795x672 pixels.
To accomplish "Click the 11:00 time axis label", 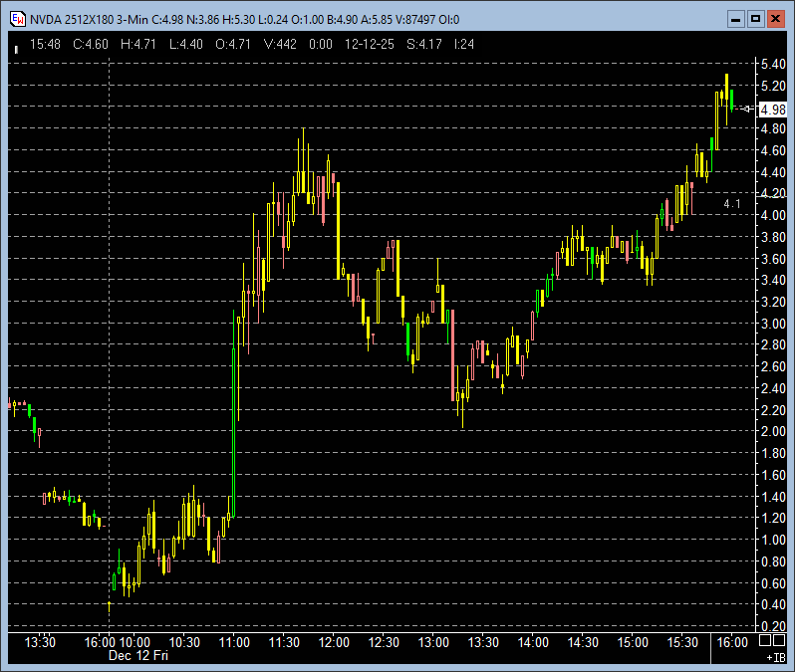I will 233,642.
